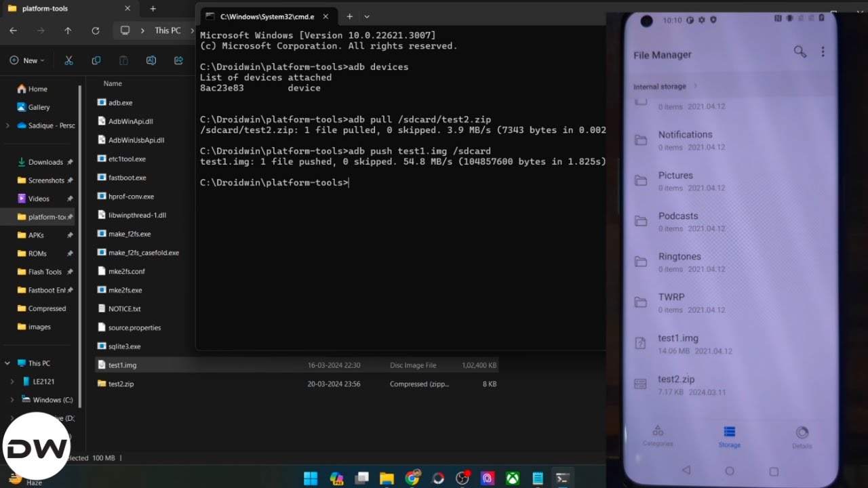Tap the search magnifier in phone File Manager

tap(800, 52)
